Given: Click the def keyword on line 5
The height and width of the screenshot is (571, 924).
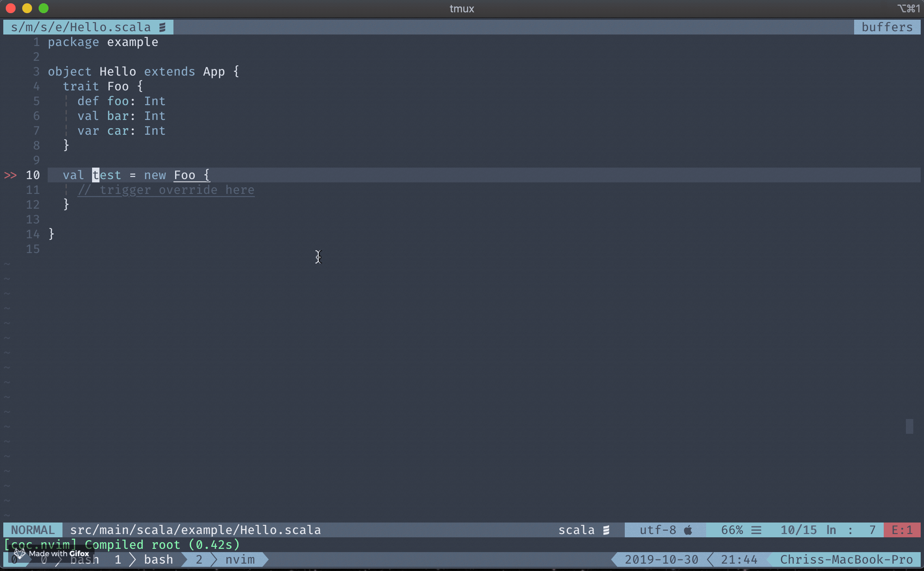Looking at the screenshot, I should [x=88, y=101].
